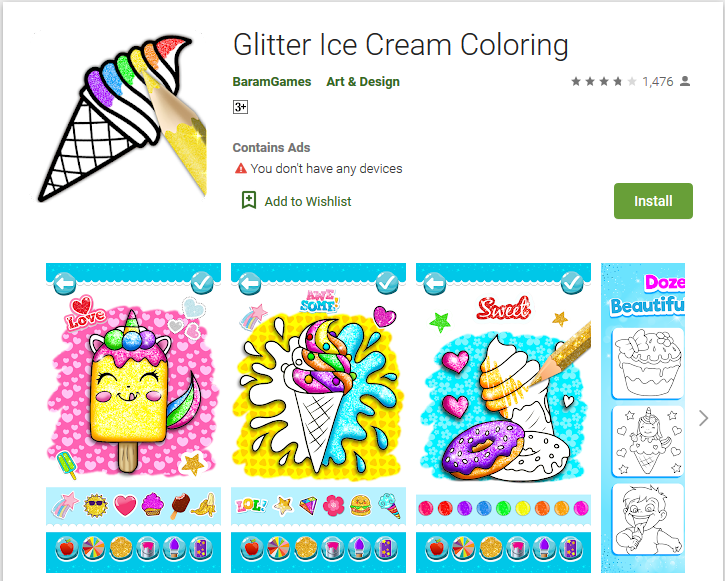Open the Sweet donut screenshot
The image size is (725, 581).
(503, 418)
